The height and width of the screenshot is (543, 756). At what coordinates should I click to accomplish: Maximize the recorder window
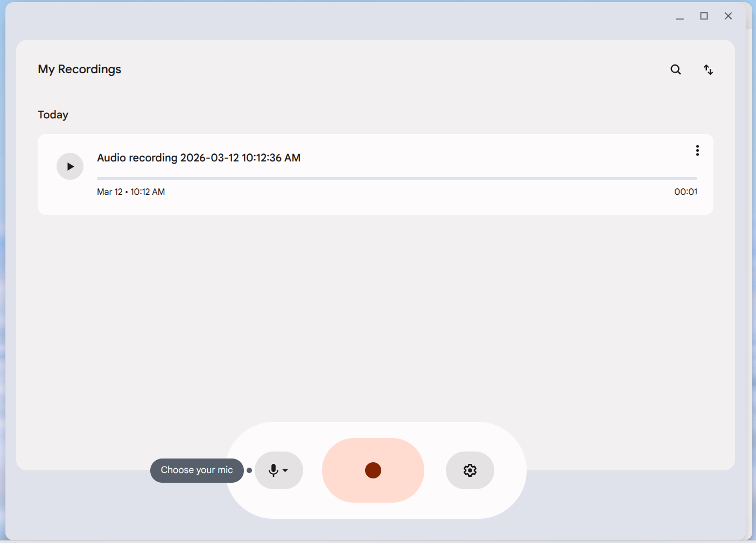click(704, 16)
